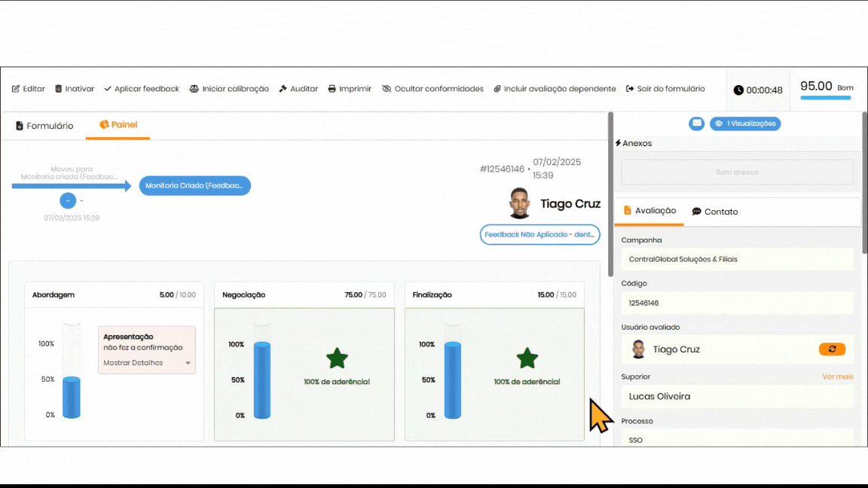Click the 95.00 score progress bar
Viewport: 868px width, 488px height.
826,98
